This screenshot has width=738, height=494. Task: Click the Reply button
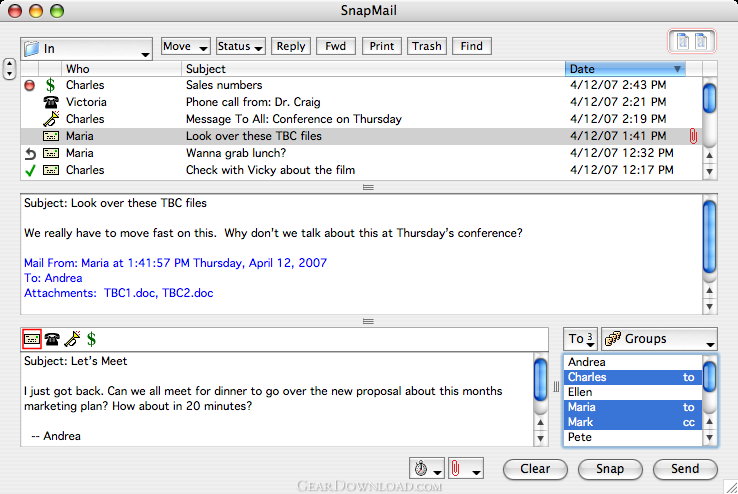pyautogui.click(x=291, y=46)
